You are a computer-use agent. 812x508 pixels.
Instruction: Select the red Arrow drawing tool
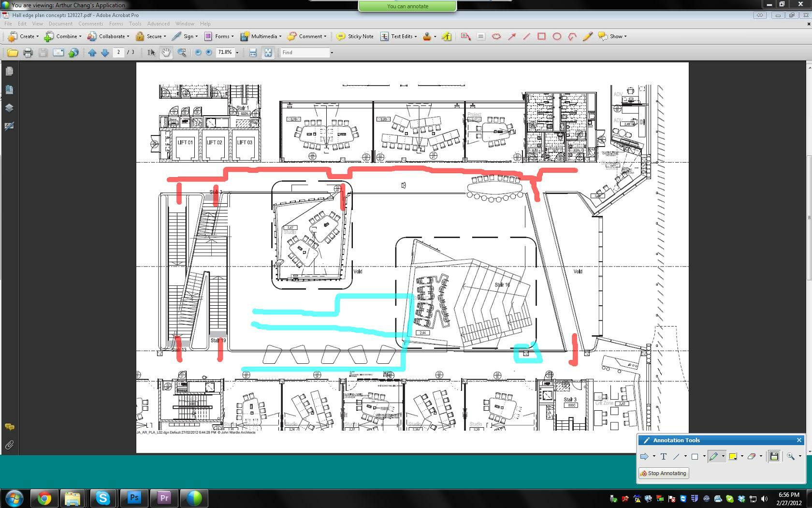click(511, 36)
